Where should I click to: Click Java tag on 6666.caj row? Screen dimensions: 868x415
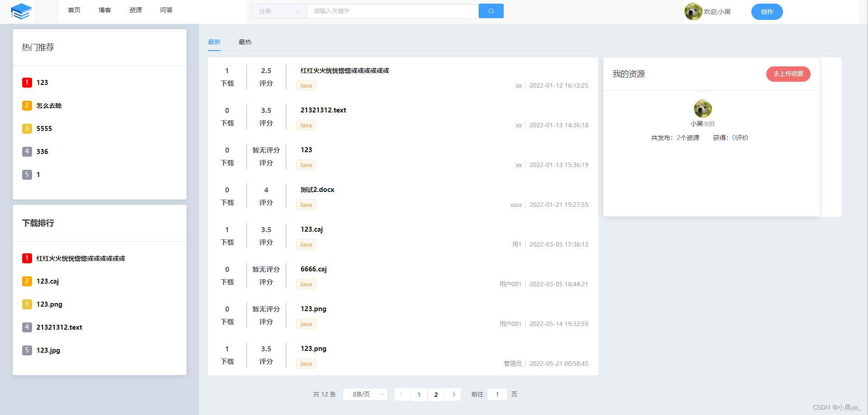(x=306, y=284)
